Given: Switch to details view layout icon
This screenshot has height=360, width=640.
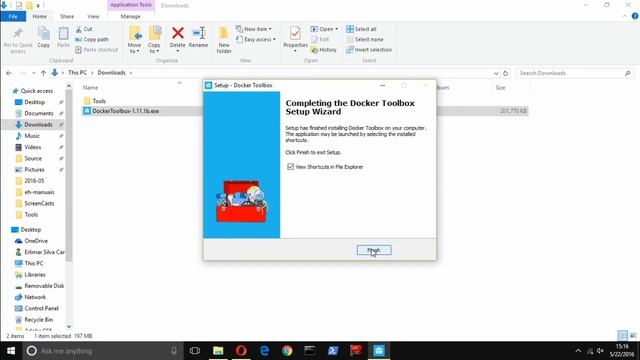Looking at the screenshot, I should coord(622,336).
